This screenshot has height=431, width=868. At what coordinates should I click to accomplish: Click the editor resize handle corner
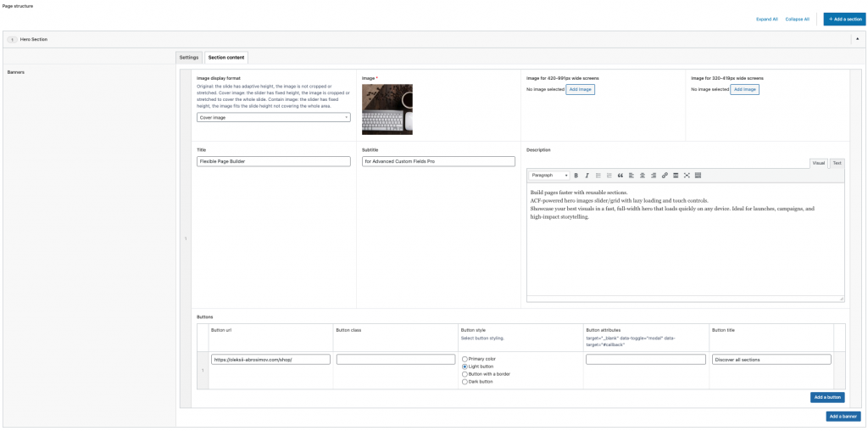point(842,299)
